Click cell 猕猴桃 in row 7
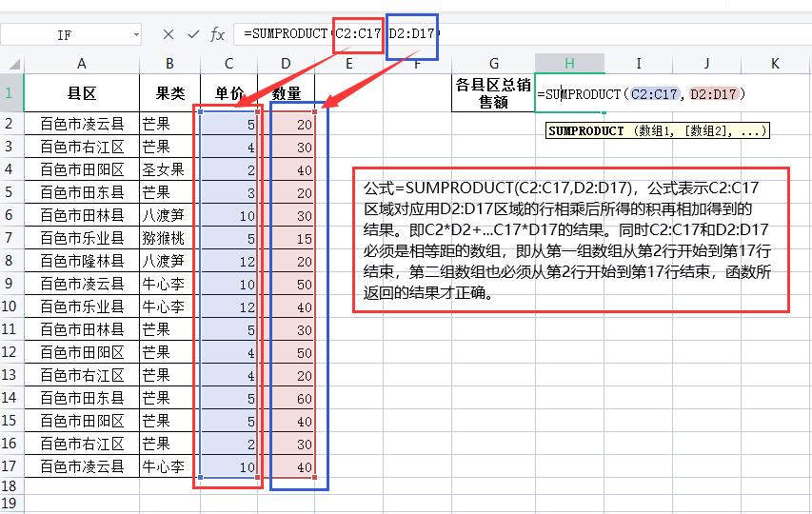 pyautogui.click(x=169, y=238)
